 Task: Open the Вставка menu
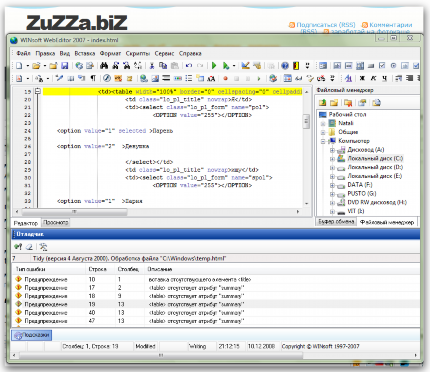coord(85,53)
